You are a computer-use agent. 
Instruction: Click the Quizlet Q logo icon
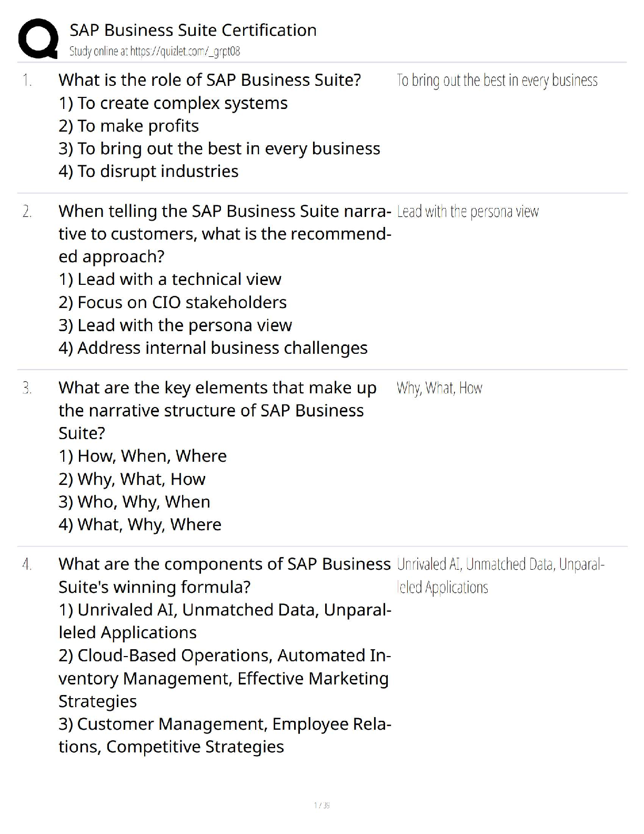38,38
